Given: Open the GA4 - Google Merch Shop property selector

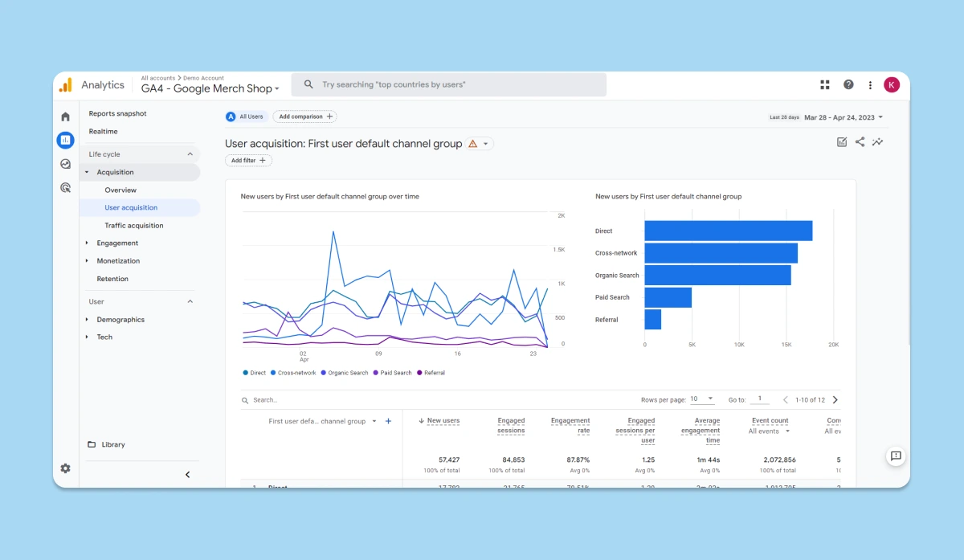Looking at the screenshot, I should (x=210, y=89).
